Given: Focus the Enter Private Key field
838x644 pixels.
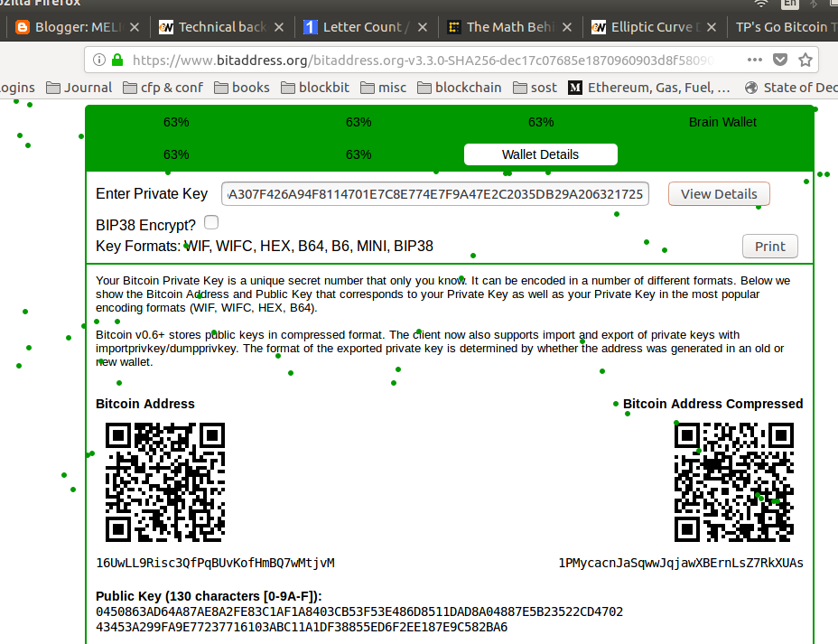Looking at the screenshot, I should (x=435, y=194).
